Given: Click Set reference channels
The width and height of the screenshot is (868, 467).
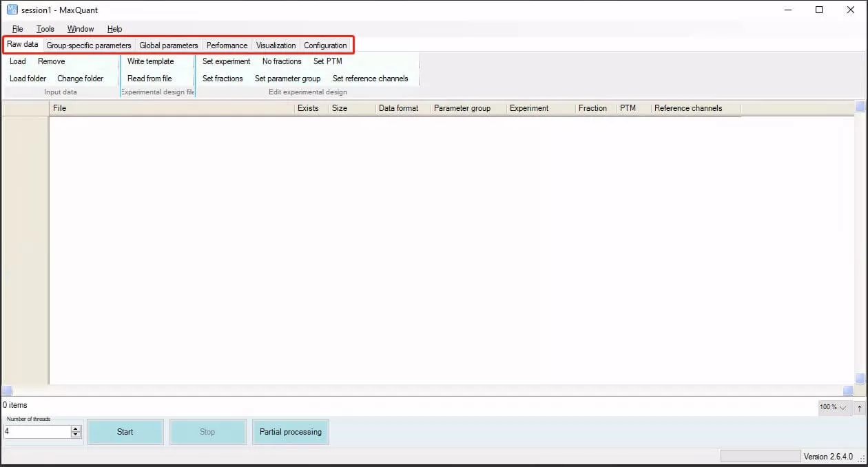Looking at the screenshot, I should point(371,79).
